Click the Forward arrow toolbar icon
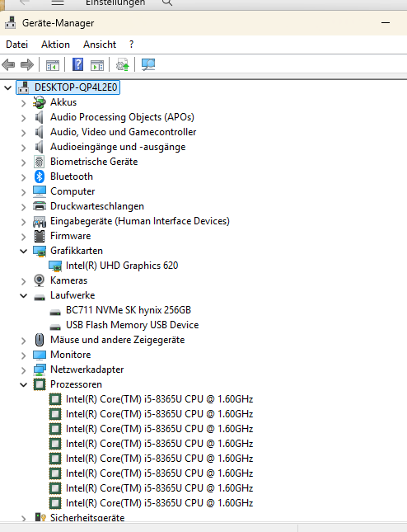Screen dimensions: 407x532 pos(27,64)
